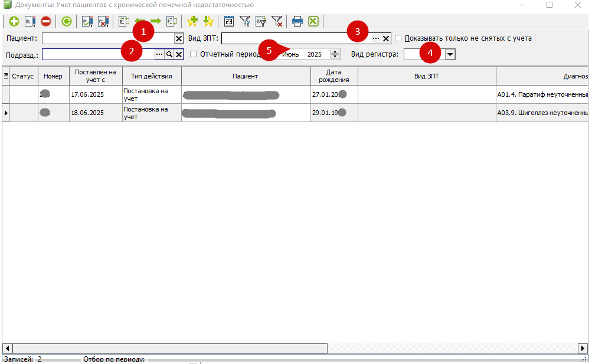Click the blue printer icon
Image resolution: width=592 pixels, height=364 pixels.
click(x=297, y=21)
